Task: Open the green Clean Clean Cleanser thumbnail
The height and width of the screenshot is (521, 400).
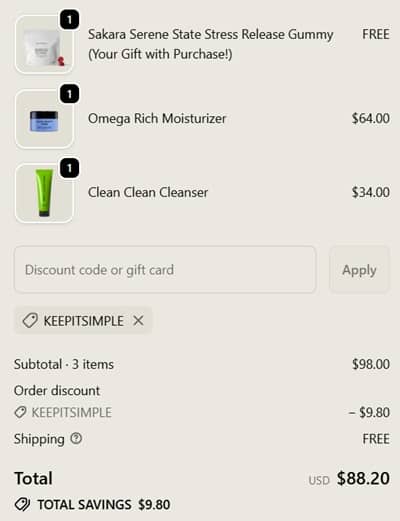Action: click(44, 193)
